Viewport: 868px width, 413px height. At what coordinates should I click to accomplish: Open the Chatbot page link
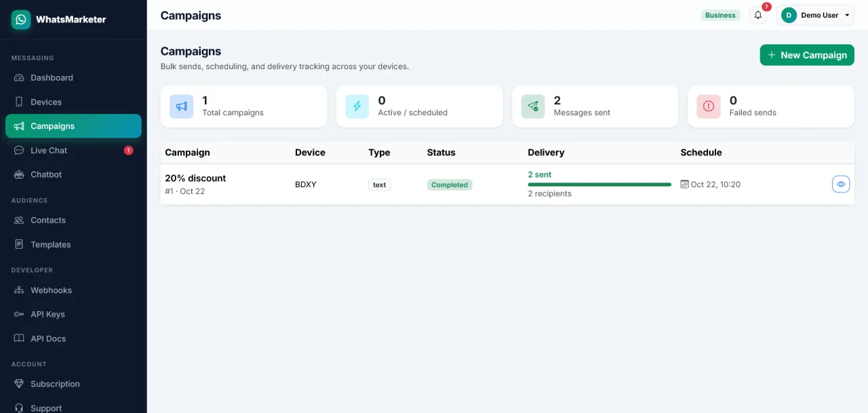point(73,174)
